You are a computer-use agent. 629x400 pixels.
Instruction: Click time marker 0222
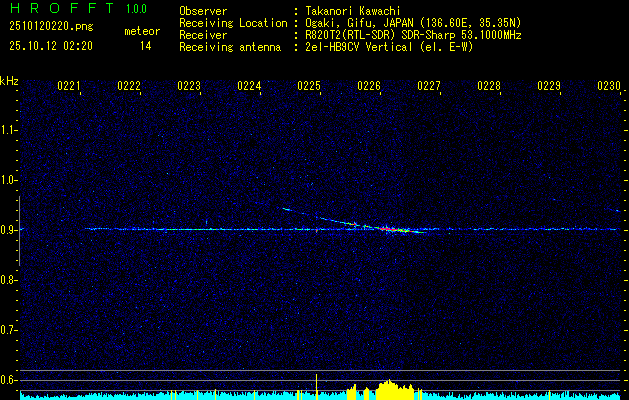(x=129, y=86)
